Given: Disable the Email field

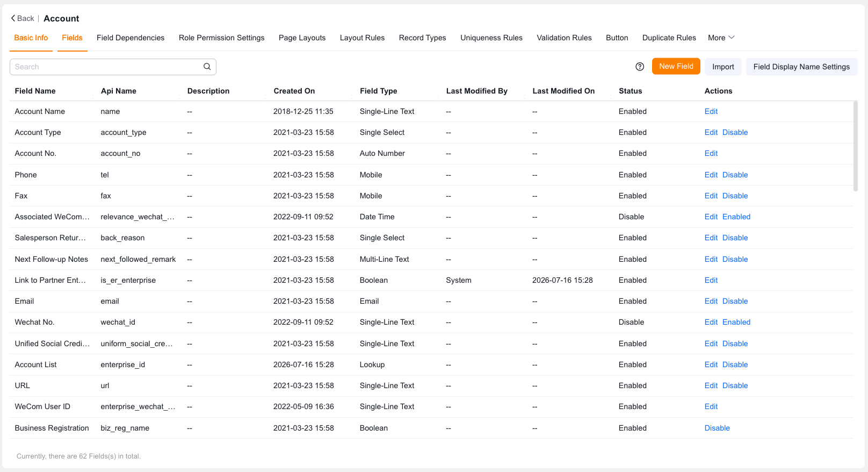Looking at the screenshot, I should pos(735,301).
